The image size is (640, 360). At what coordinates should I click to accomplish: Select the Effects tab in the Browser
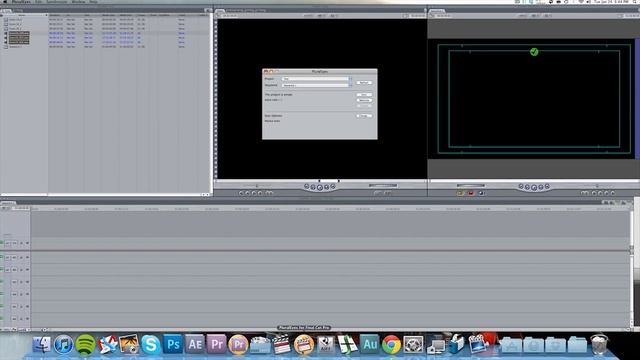[18, 10]
